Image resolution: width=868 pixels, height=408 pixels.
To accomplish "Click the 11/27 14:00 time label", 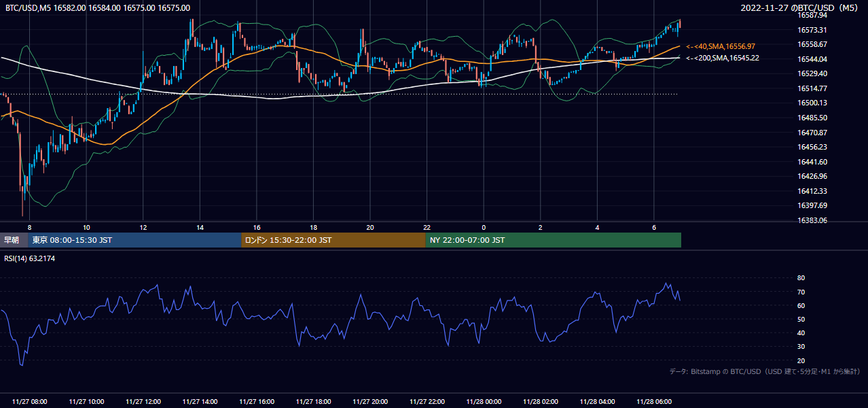I will coord(200,402).
